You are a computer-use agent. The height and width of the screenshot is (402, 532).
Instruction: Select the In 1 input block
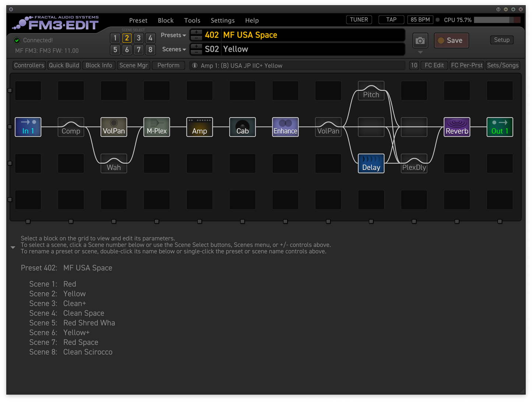click(x=28, y=127)
